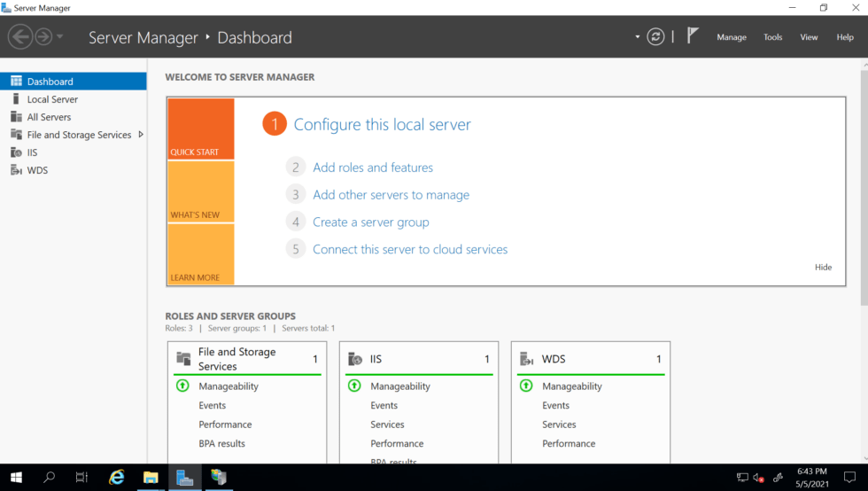Open Performance in File and Storage Services tile
Viewport: 868px width, 491px height.
click(225, 425)
